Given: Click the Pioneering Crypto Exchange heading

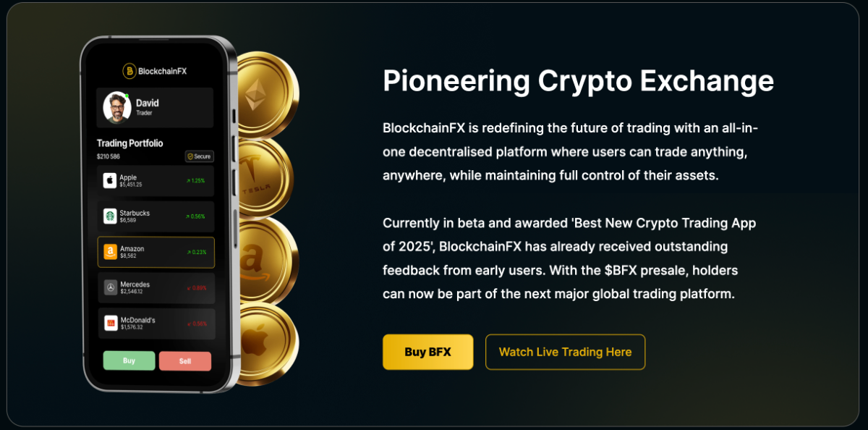Looking at the screenshot, I should pos(578,81).
